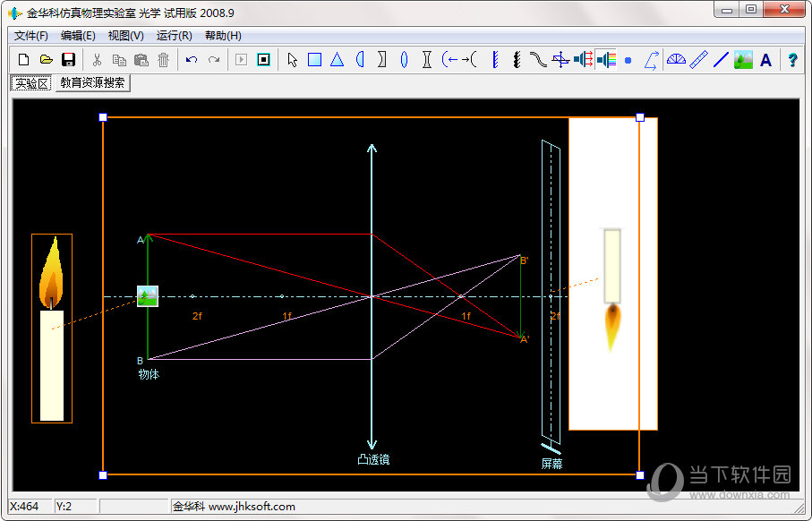Screen dimensions: 812x521
Task: Open the 视图(V) menu
Action: [x=126, y=35]
